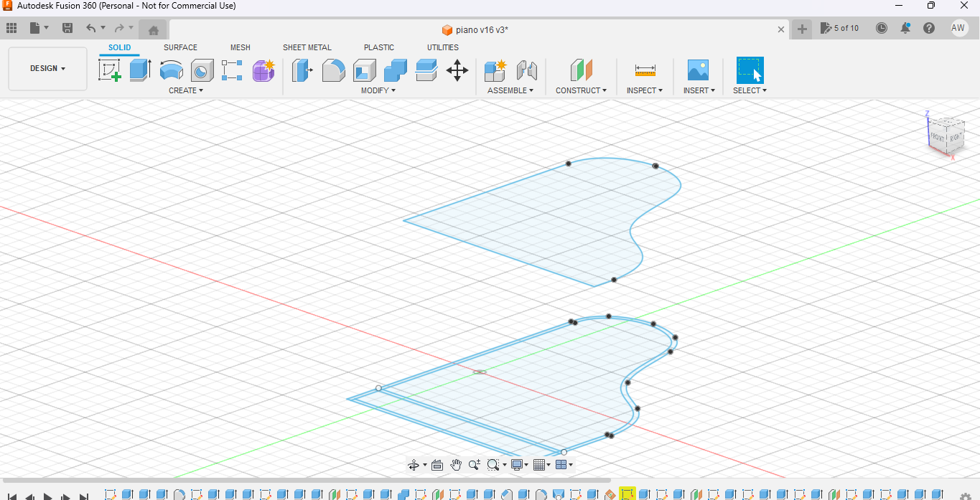980x500 pixels.
Task: Switch to the SHEET METAL tab
Action: [x=307, y=47]
